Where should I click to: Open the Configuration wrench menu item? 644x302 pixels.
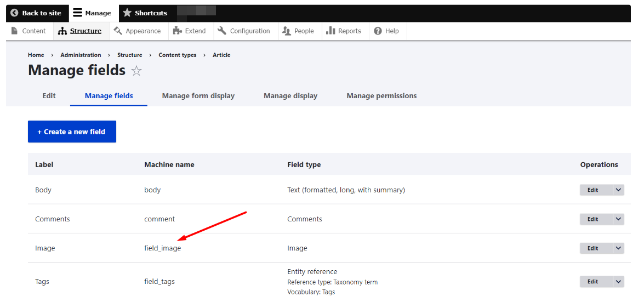click(244, 31)
